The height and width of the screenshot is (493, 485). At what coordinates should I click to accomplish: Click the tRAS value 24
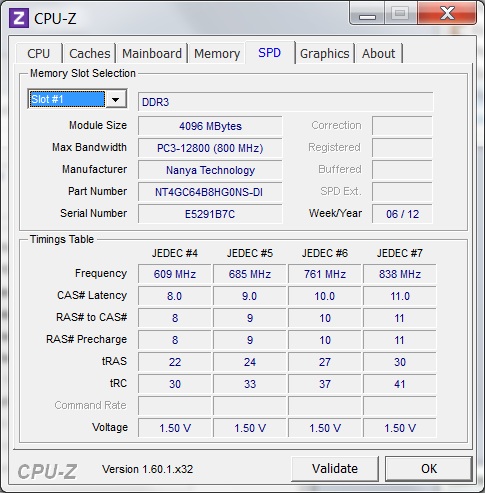(250, 362)
